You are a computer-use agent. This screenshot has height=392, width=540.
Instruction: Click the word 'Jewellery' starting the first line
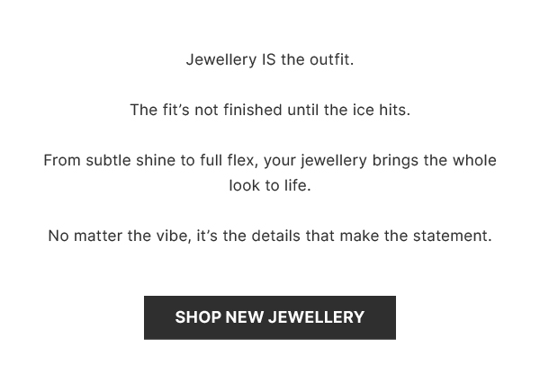[221, 60]
